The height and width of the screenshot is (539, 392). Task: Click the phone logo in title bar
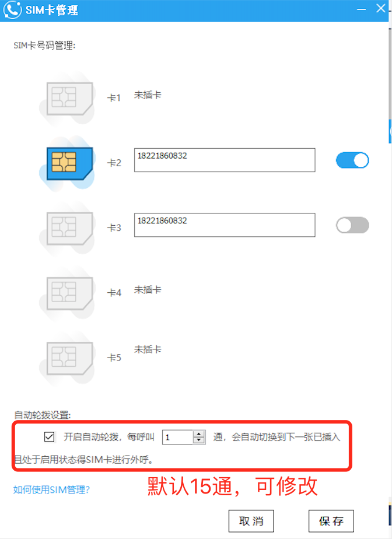pyautogui.click(x=12, y=9)
